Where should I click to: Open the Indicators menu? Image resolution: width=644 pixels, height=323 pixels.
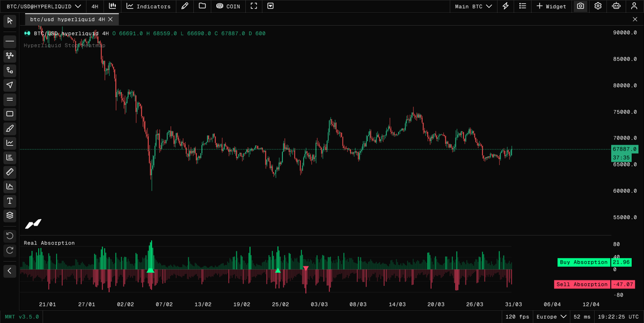click(149, 6)
